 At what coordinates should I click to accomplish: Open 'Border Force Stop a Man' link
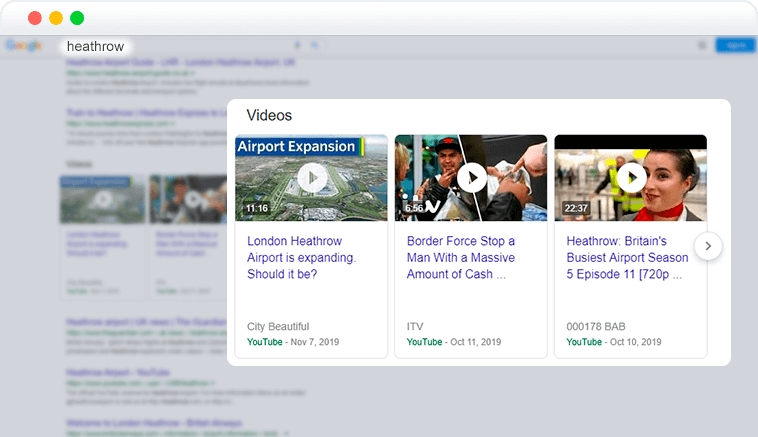click(461, 258)
